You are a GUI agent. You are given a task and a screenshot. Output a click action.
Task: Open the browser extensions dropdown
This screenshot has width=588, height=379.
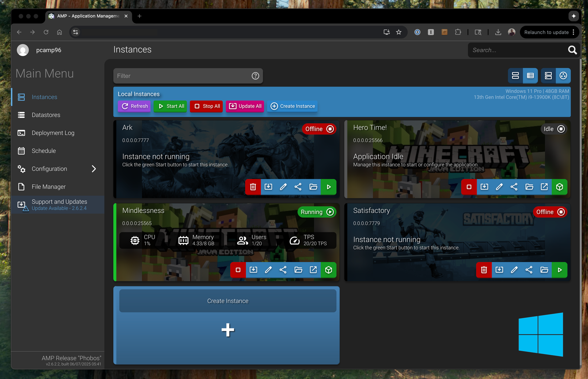pos(458,32)
